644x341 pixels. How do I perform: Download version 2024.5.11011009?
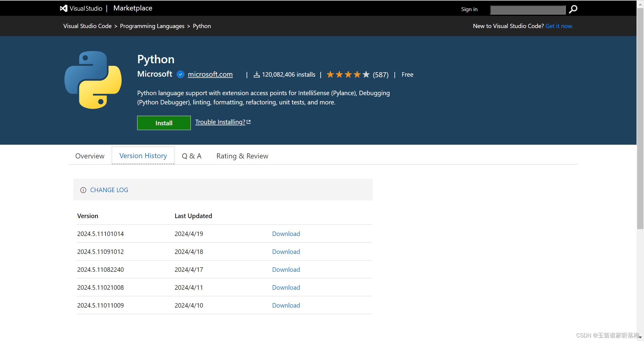[x=286, y=305]
